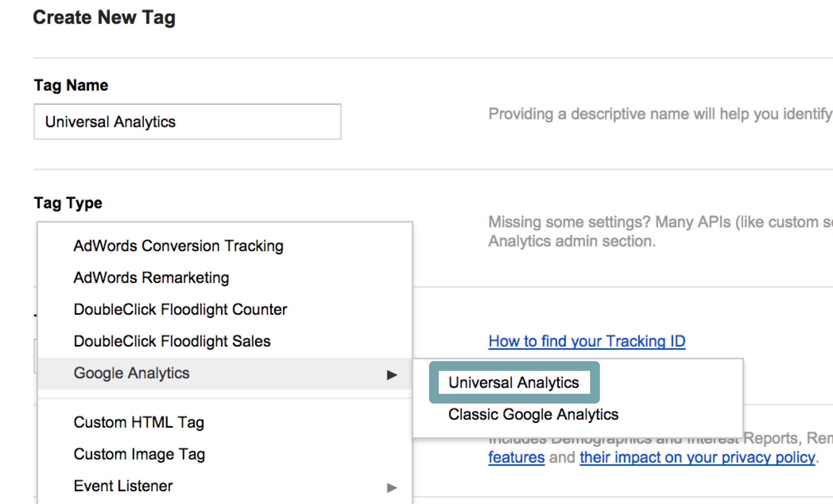Screen dimensions: 833x504
Task: Choose Classic Google Analytics option
Action: pyautogui.click(x=533, y=415)
